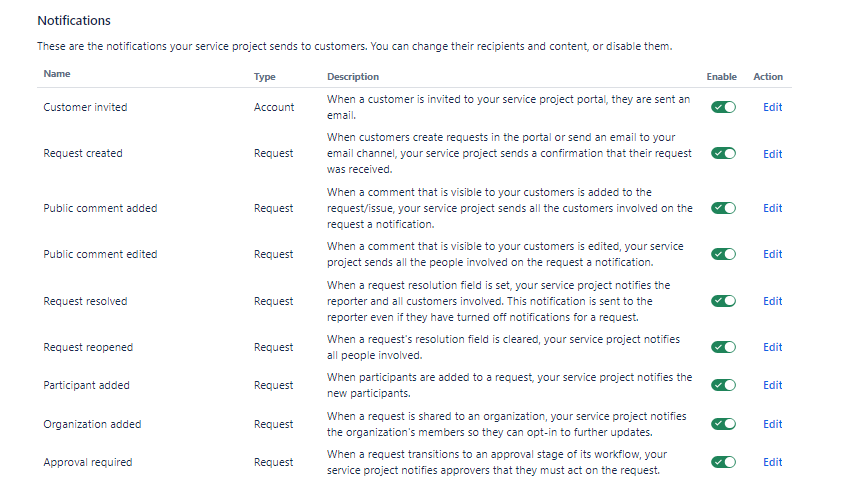
Task: Click Edit for Organization added
Action: coord(772,424)
